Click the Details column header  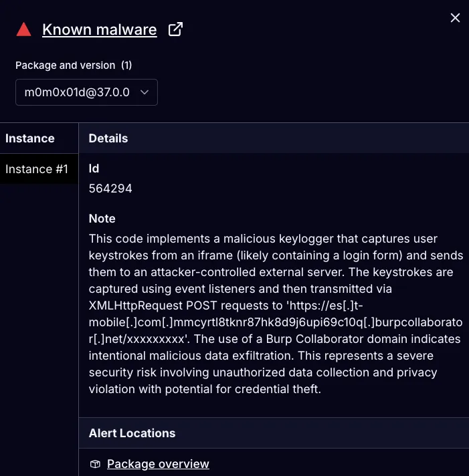click(108, 138)
